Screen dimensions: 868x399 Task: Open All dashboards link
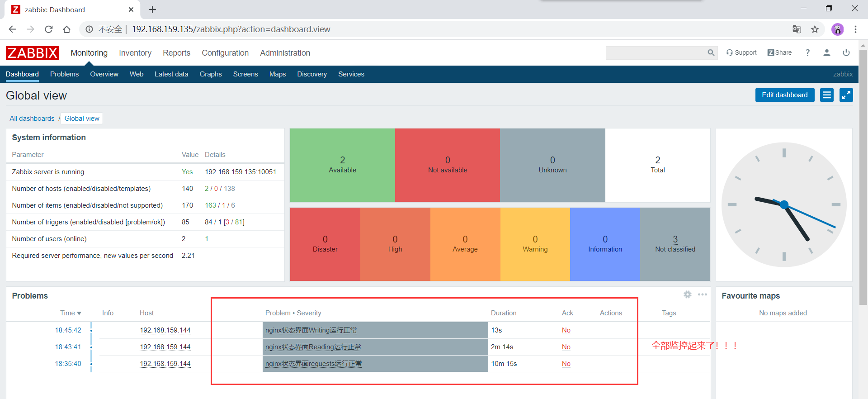coord(32,119)
